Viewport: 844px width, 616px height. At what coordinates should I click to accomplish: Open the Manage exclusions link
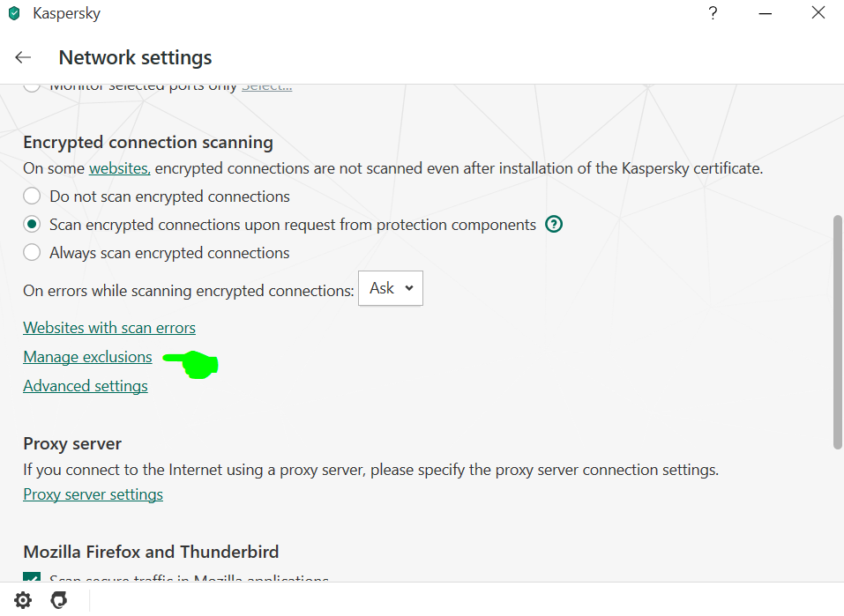[87, 357]
